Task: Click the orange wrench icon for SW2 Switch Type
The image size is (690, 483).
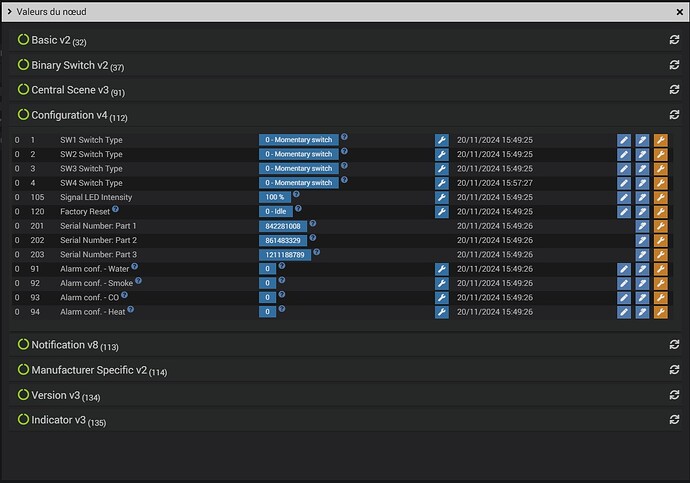Action: pyautogui.click(x=661, y=154)
